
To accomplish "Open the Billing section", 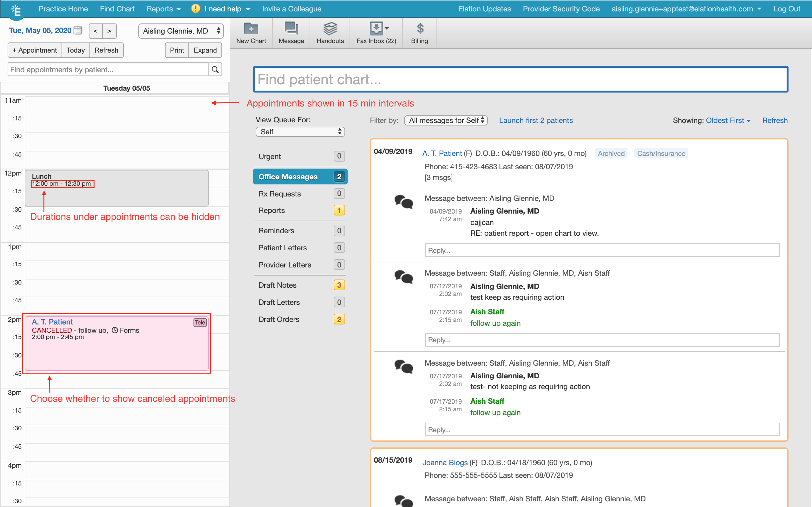I will 419,32.
